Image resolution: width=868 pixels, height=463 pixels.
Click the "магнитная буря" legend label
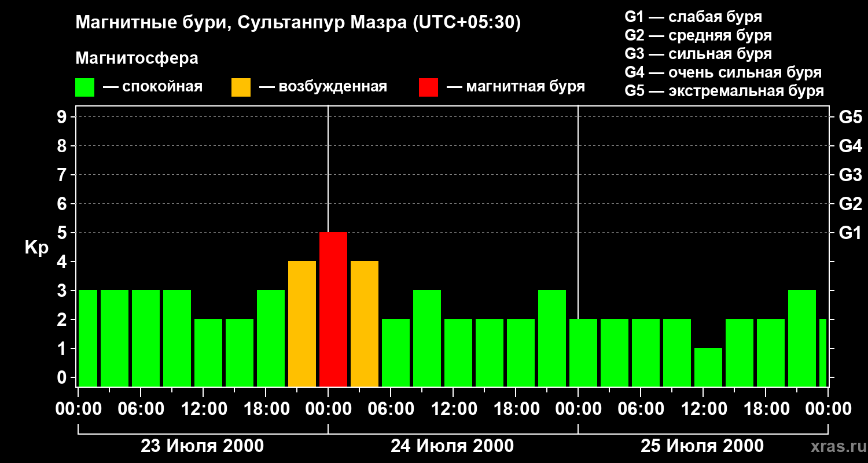[x=525, y=87]
